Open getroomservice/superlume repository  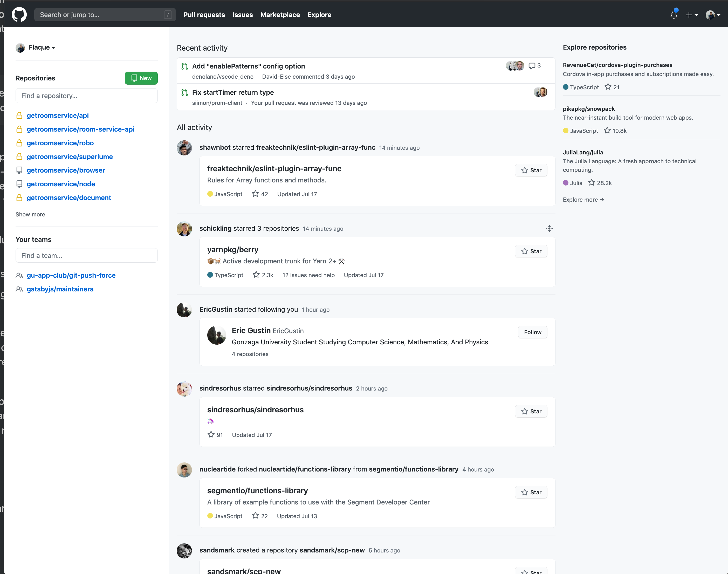coord(70,157)
